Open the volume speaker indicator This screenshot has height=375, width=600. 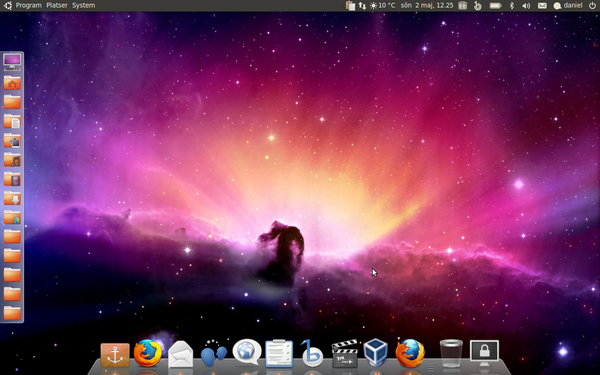tap(526, 6)
